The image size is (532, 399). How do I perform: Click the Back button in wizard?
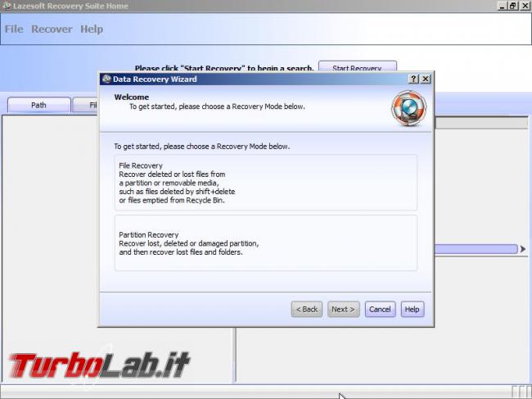click(307, 310)
